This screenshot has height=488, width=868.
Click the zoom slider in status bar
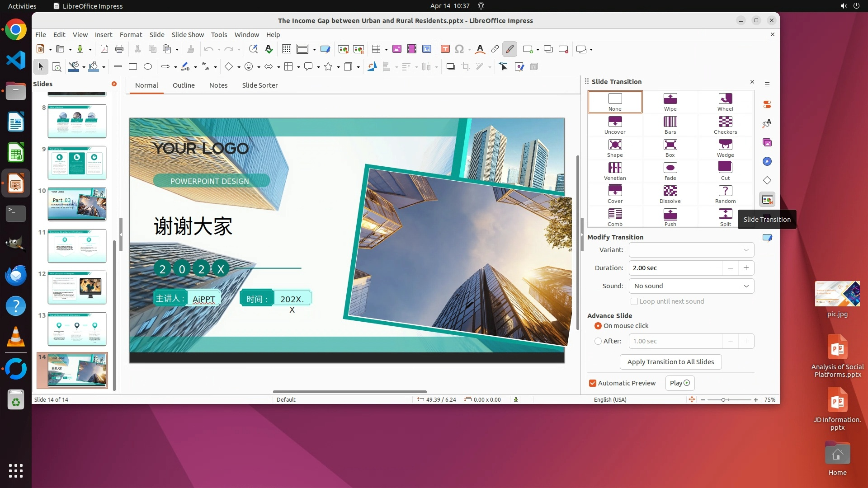[723, 400]
